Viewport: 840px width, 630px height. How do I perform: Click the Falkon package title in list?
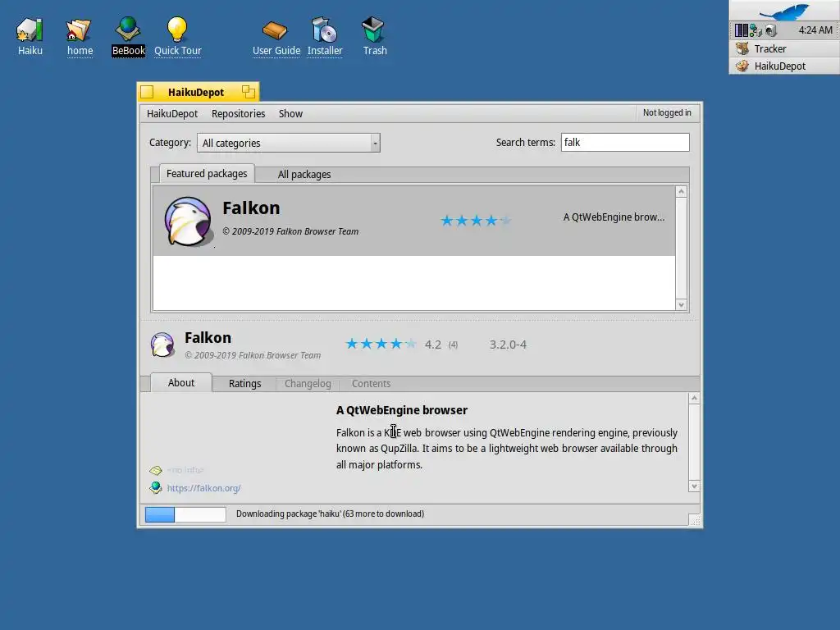(x=251, y=208)
